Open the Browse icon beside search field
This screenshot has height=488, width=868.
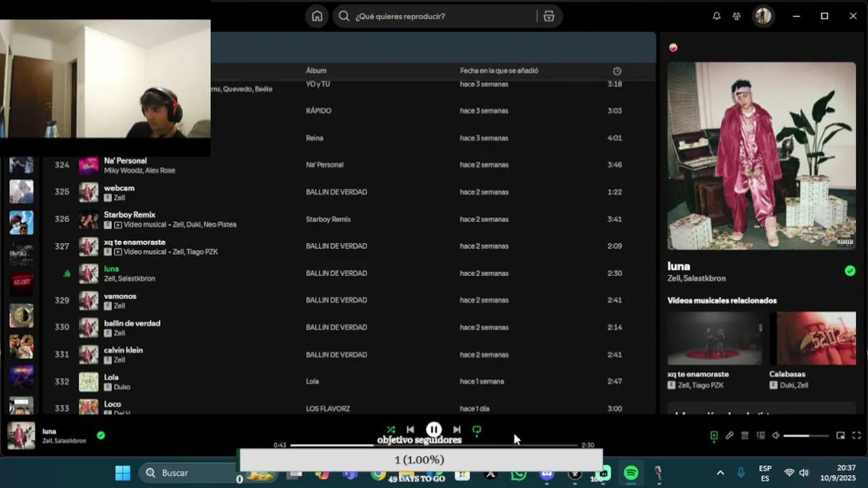(x=549, y=16)
